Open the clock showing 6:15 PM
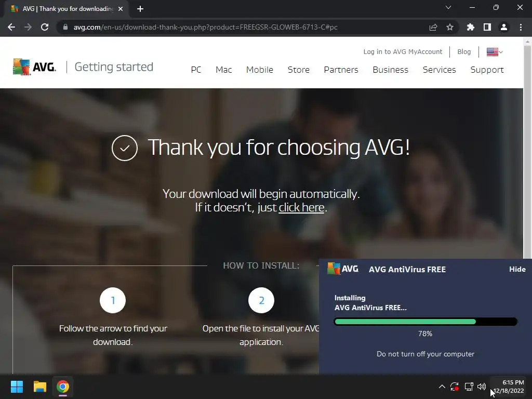 pos(509,387)
